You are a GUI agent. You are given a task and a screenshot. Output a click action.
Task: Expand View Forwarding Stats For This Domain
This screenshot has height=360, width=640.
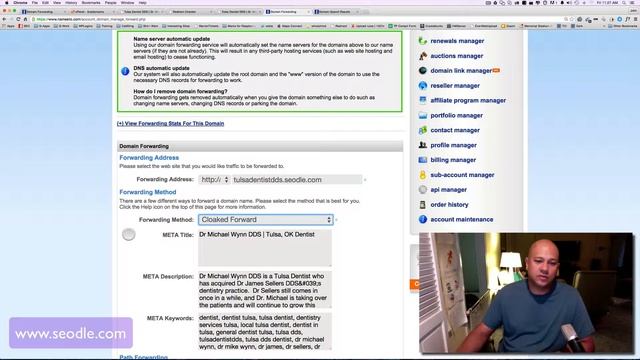[x=170, y=123]
